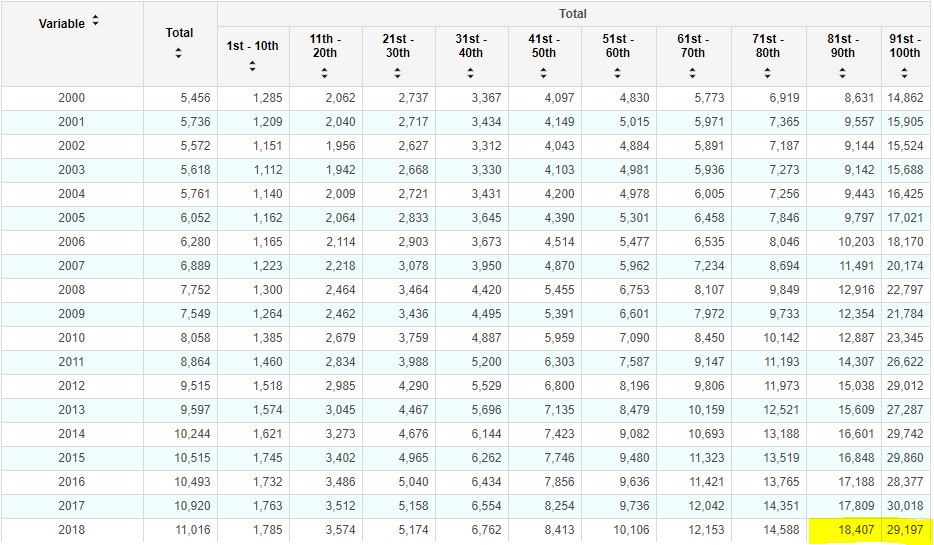934x545 pixels.
Task: Select the 2010 row label
Action: [72, 338]
